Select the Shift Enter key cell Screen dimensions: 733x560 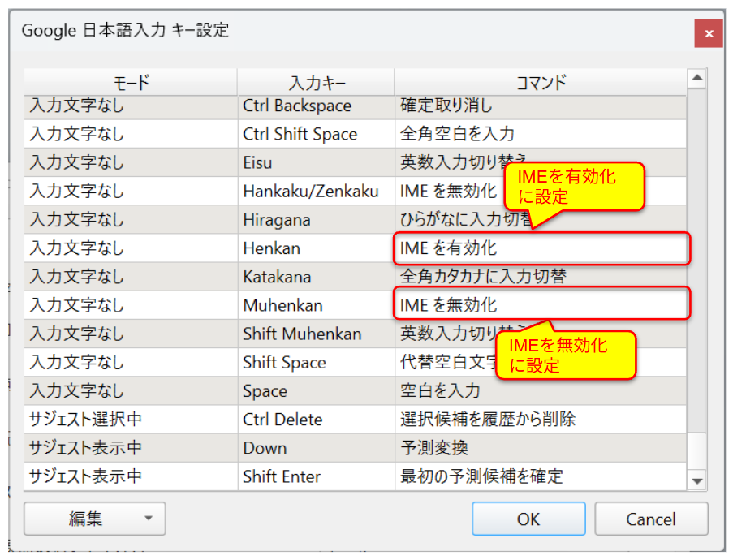317,476
